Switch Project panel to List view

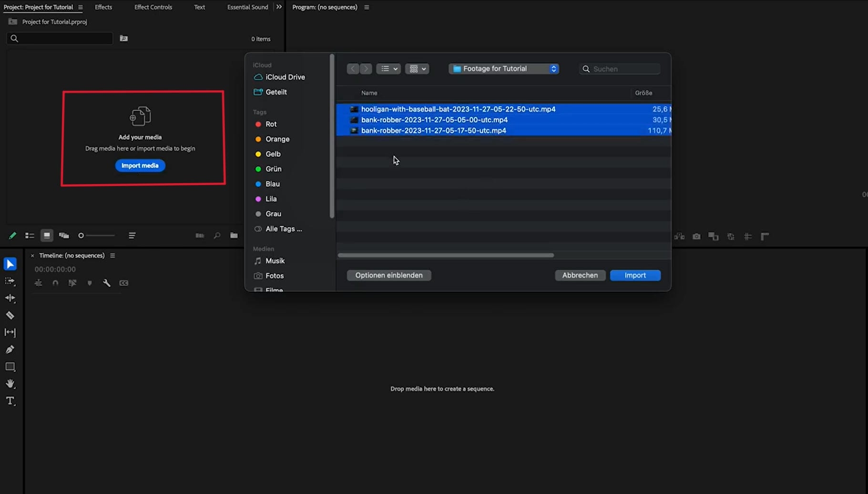pyautogui.click(x=30, y=236)
